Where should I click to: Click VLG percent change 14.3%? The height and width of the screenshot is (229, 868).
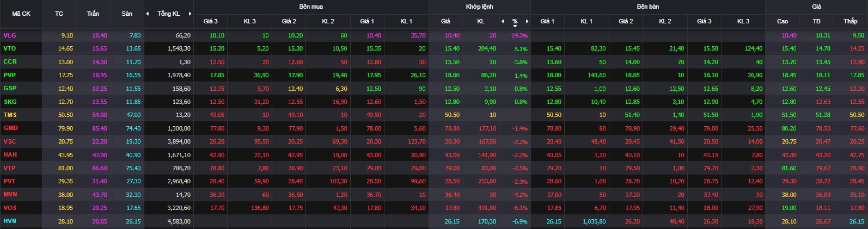519,35
